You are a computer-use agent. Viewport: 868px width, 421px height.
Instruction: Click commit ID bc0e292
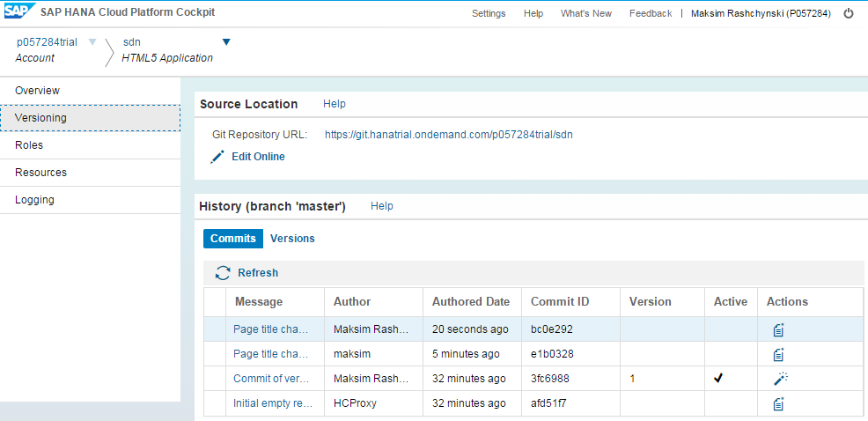click(x=551, y=329)
